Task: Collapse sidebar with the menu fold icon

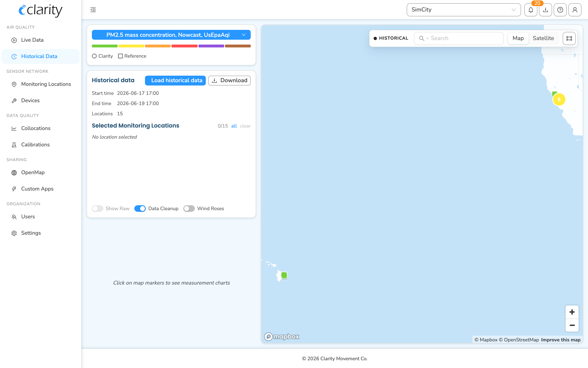Action: (x=93, y=10)
